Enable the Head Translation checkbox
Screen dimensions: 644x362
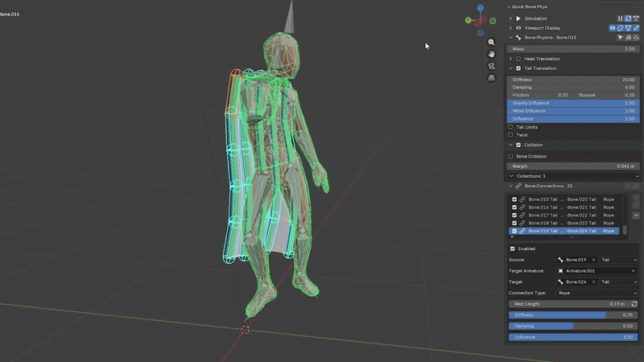click(518, 59)
